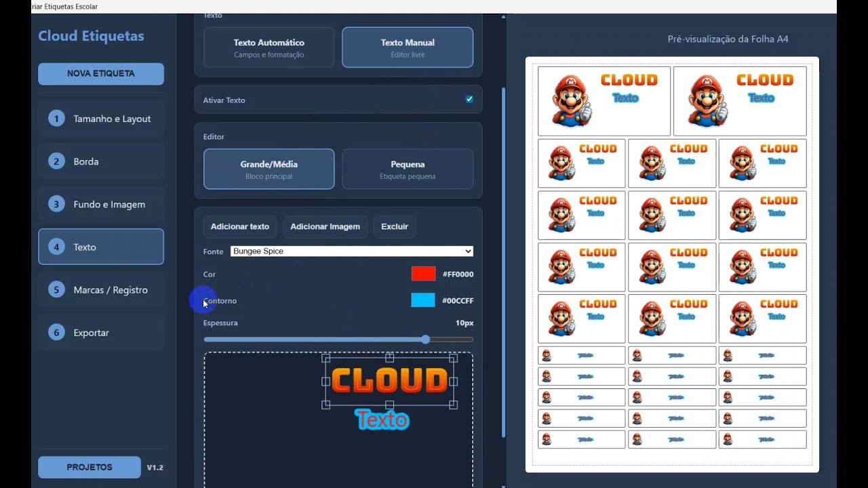This screenshot has height=488, width=868.
Task: Open the PROJETOS button
Action: click(90, 467)
